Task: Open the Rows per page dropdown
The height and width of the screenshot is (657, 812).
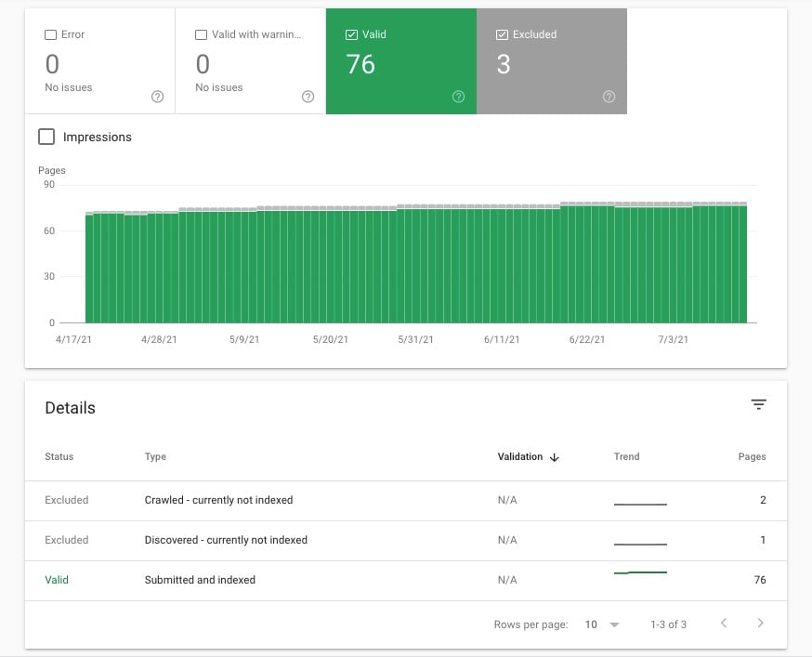Action: 601,624
